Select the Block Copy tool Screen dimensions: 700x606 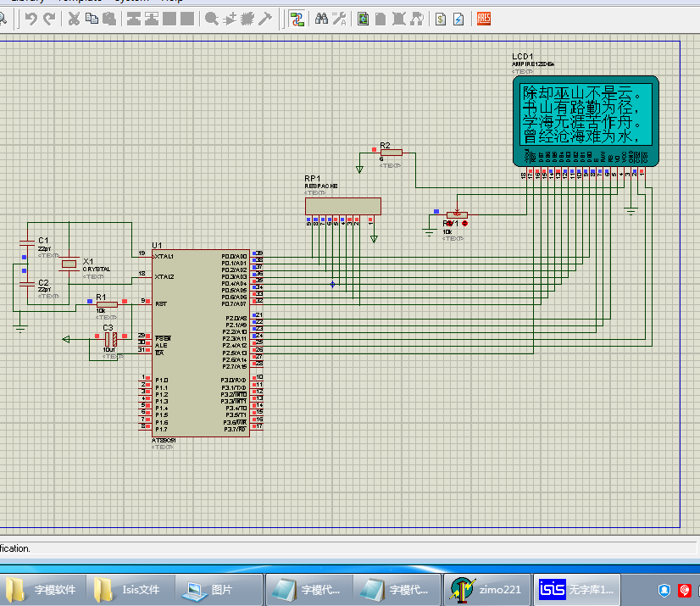point(134,19)
